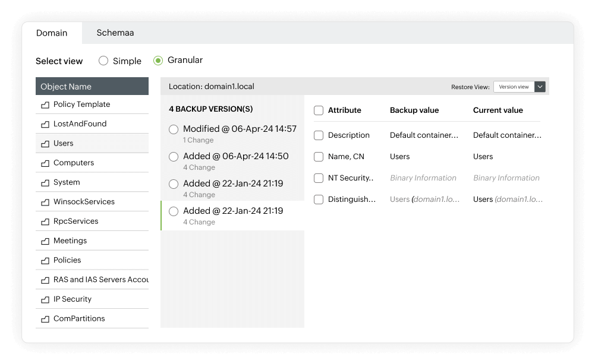The image size is (595, 364).
Task: Click the LostAndFound object icon
Action: (x=45, y=124)
